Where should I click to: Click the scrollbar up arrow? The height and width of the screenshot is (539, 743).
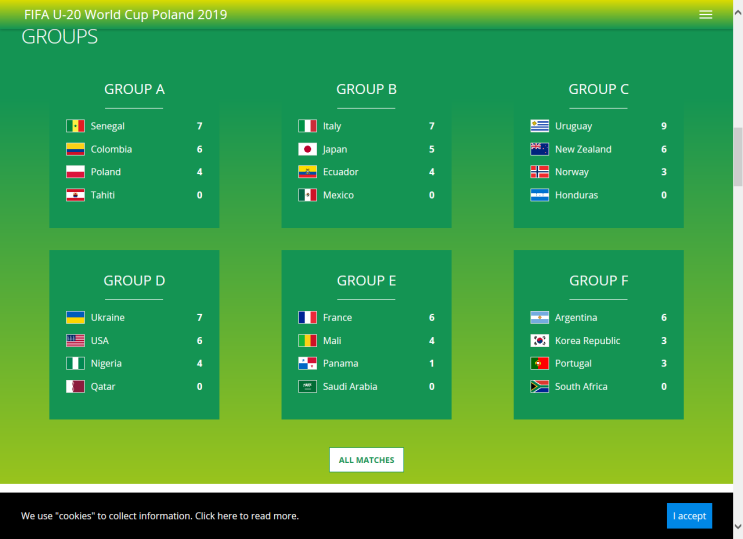pos(738,13)
